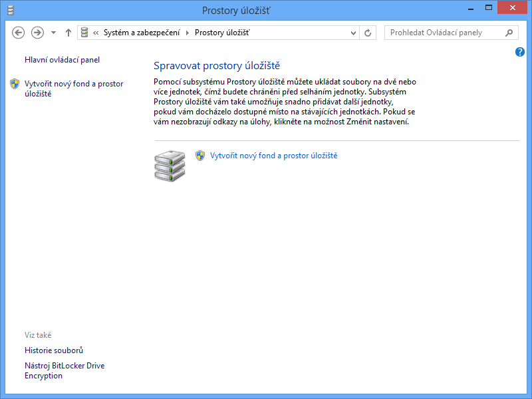
Task: Go up one level with the Up arrow
Action: coord(68,33)
